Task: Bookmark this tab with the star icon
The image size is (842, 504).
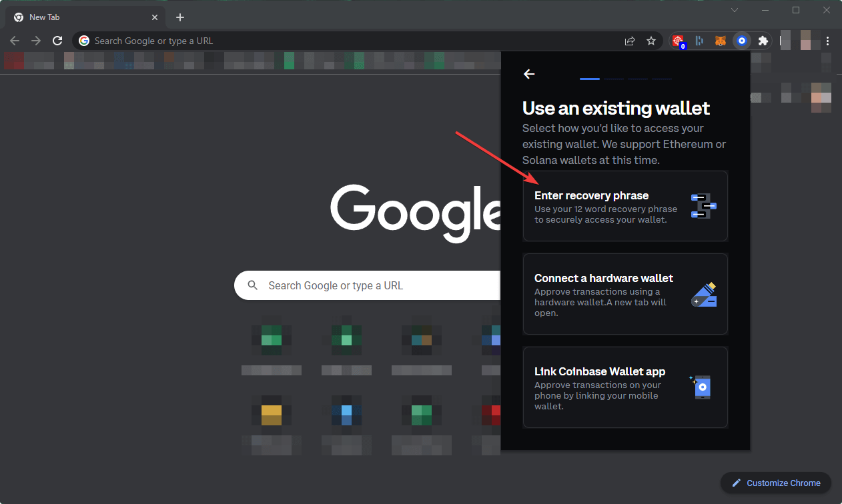Action: point(651,41)
